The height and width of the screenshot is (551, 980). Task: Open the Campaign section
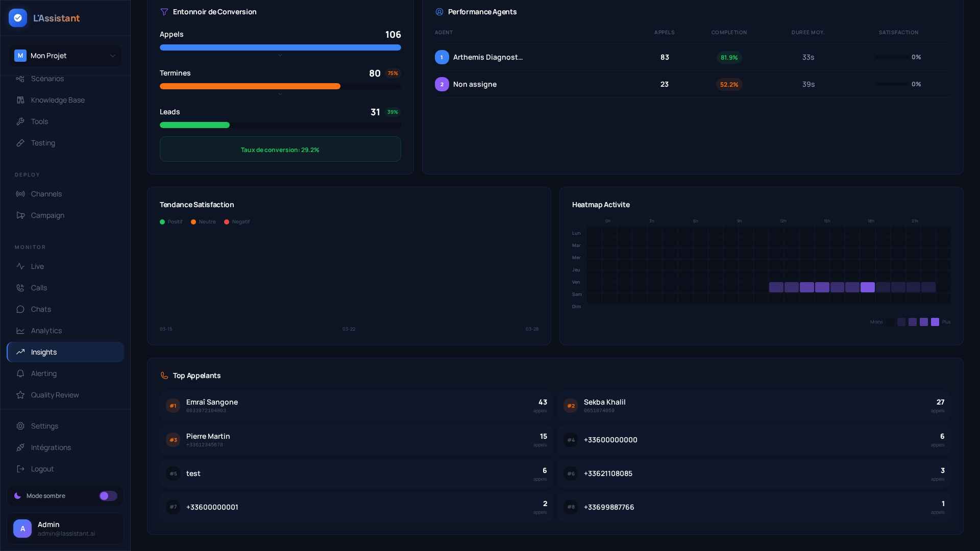click(47, 215)
